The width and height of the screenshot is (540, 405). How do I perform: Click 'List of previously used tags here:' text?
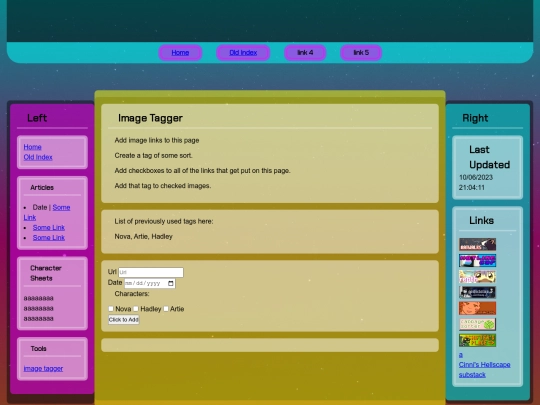164,221
